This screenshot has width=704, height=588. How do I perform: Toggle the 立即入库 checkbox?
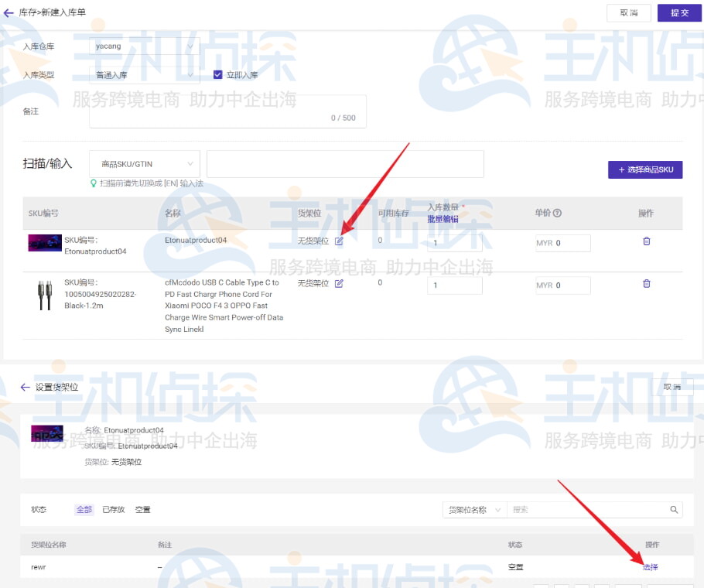point(218,75)
